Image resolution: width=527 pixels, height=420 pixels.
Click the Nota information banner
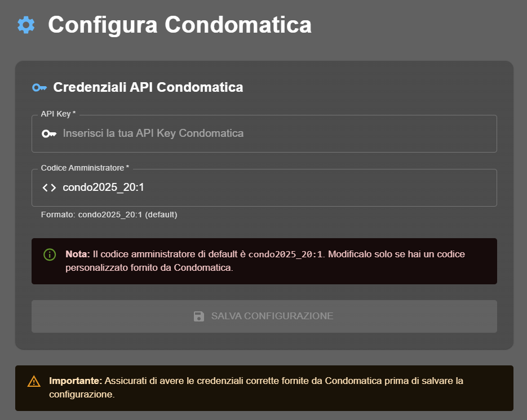pyautogui.click(x=264, y=261)
